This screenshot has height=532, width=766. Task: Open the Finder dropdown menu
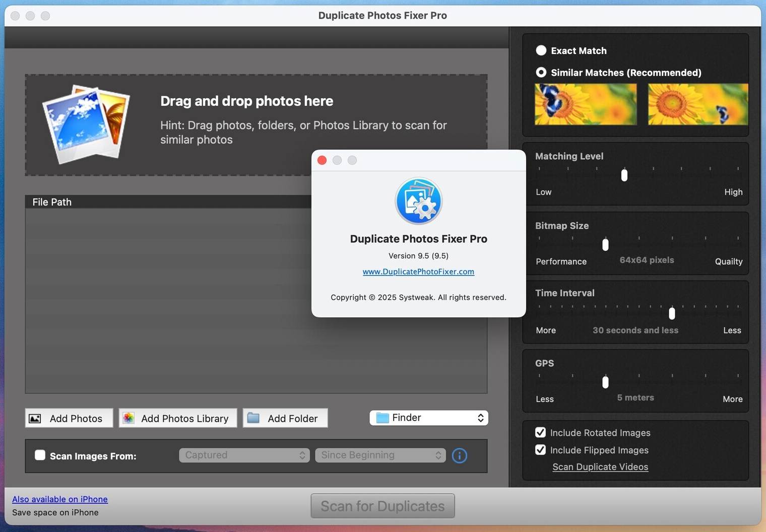(x=429, y=418)
